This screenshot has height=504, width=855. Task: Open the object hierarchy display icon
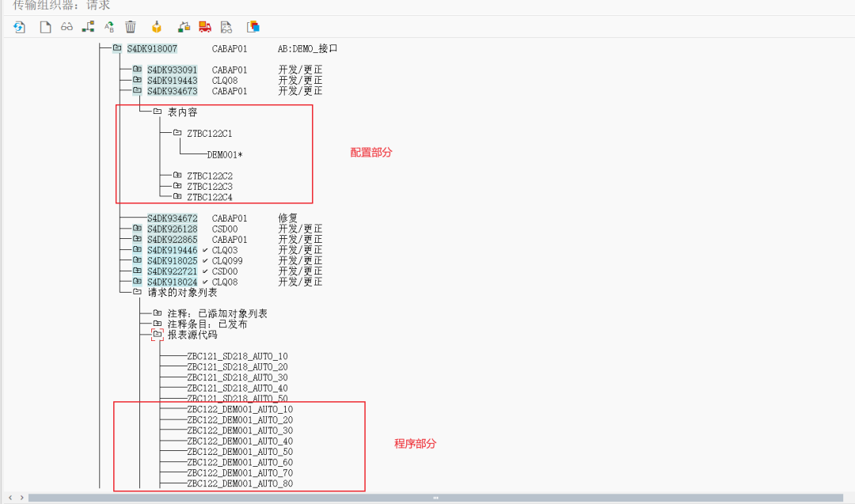tap(88, 26)
